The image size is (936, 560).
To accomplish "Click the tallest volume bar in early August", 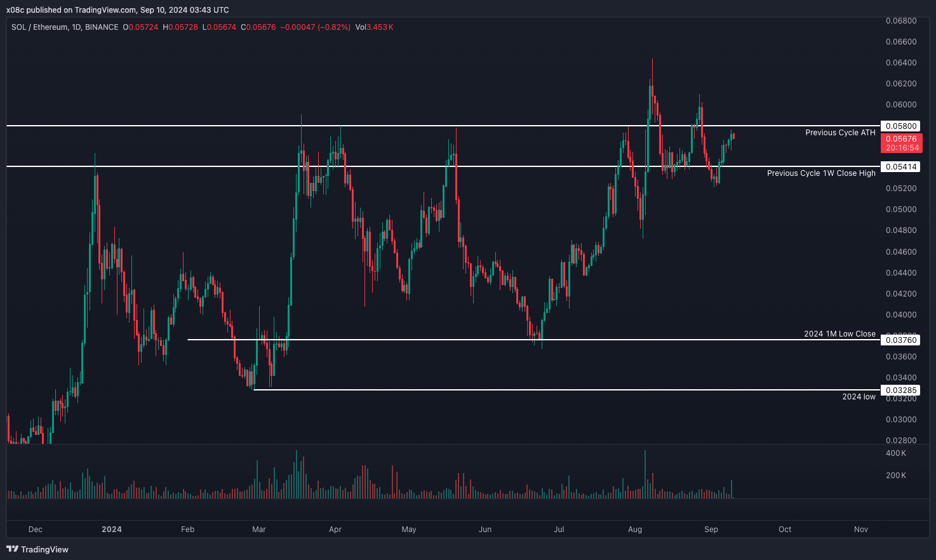I will (645, 474).
